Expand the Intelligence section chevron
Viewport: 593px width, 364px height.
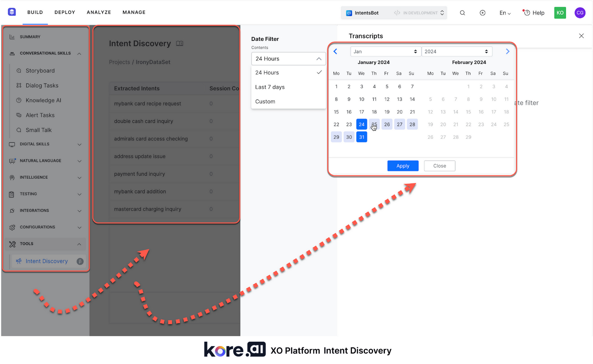(79, 178)
